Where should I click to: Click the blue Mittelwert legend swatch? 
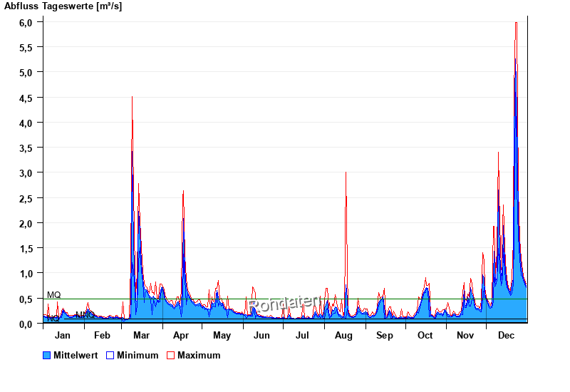click(x=47, y=356)
